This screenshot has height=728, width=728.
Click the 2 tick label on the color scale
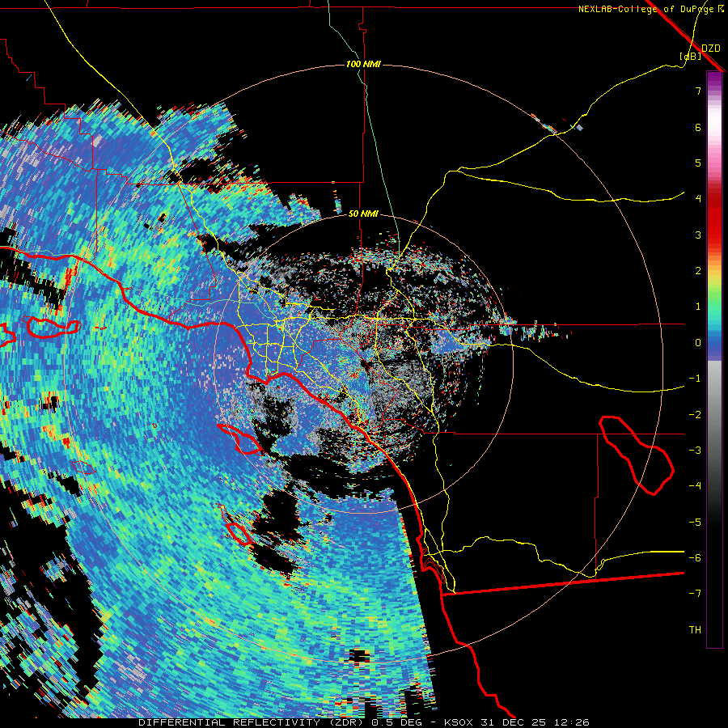coord(698,271)
